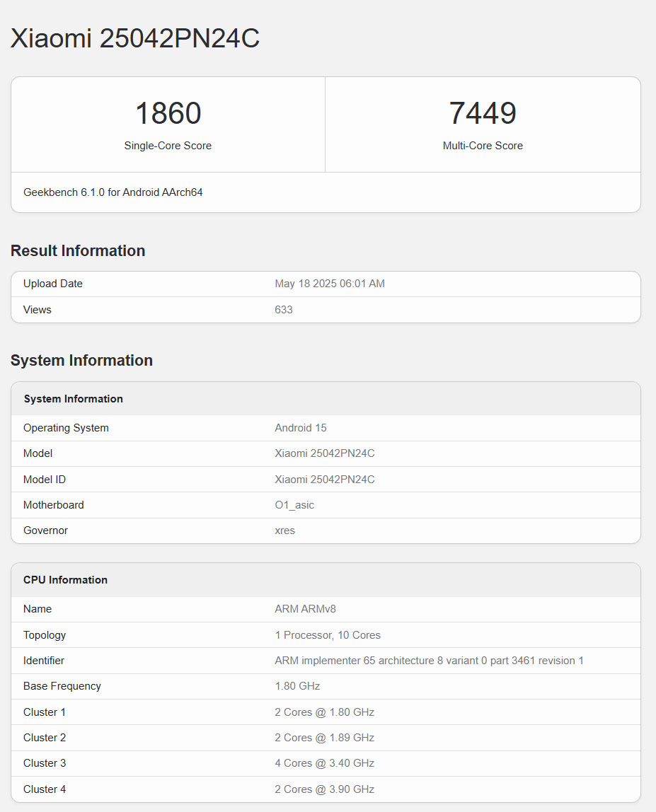Click the "Governor" row label
The height and width of the screenshot is (812, 656).
[x=45, y=530]
